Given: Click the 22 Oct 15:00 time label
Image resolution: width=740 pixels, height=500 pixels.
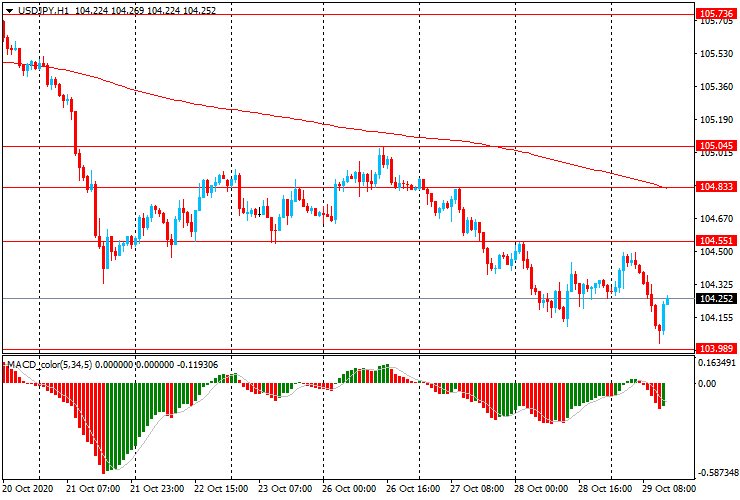Looking at the screenshot, I should pos(221,488).
